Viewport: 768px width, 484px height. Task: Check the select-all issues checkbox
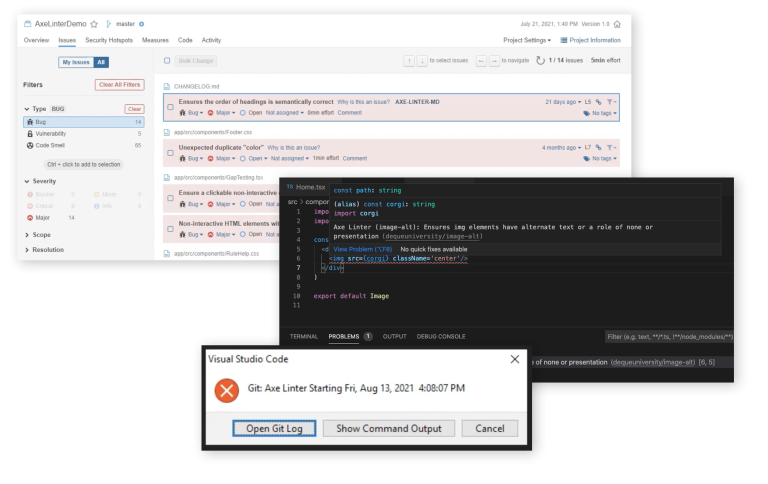[x=168, y=61]
